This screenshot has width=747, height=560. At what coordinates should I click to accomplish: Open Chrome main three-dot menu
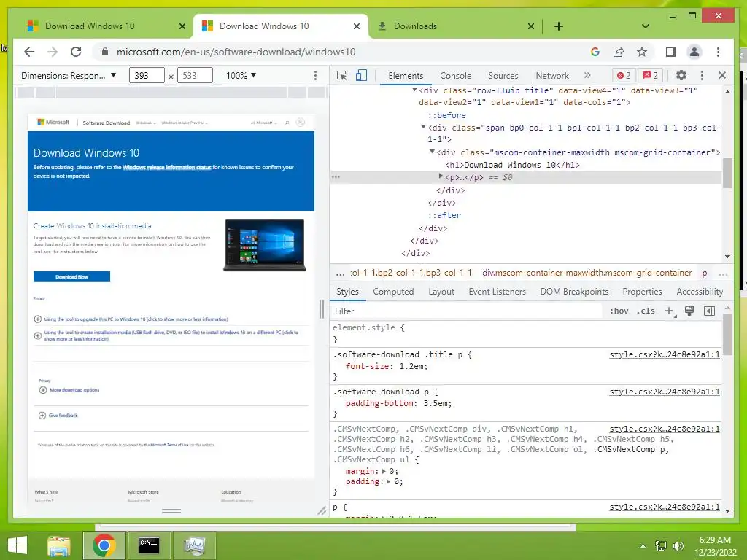pos(718,52)
